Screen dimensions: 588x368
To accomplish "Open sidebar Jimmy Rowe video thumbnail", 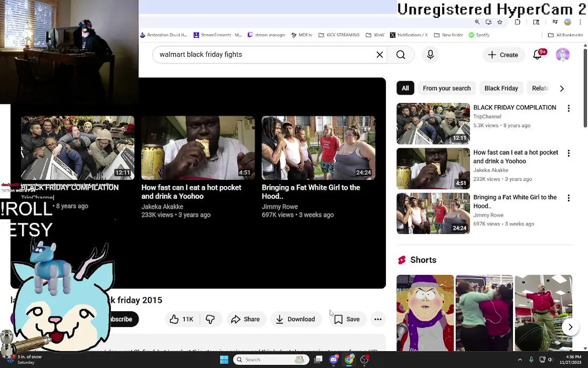I will click(x=433, y=213).
